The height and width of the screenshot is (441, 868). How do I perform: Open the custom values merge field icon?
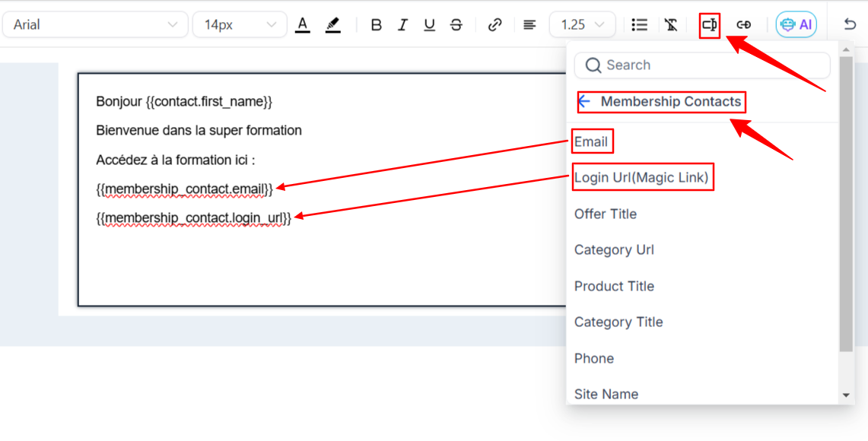click(x=710, y=25)
